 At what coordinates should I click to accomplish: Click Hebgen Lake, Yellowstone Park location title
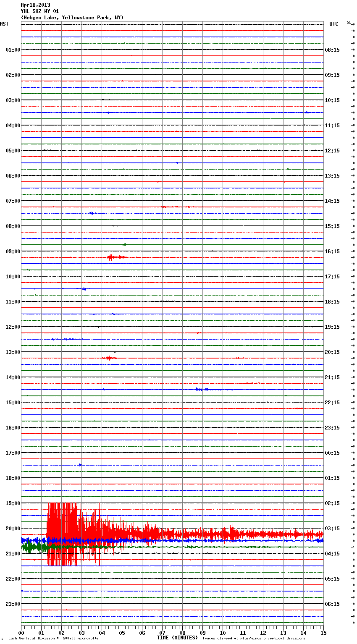coord(72,18)
